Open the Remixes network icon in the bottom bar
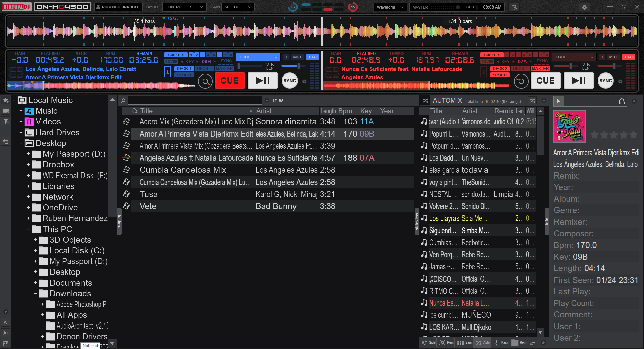This screenshot has height=349, width=644. tap(443, 343)
